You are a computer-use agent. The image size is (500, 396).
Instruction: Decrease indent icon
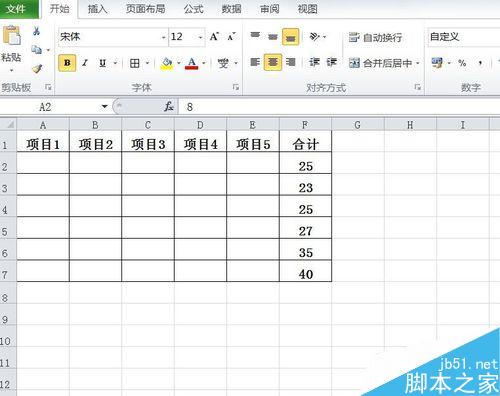click(314, 62)
